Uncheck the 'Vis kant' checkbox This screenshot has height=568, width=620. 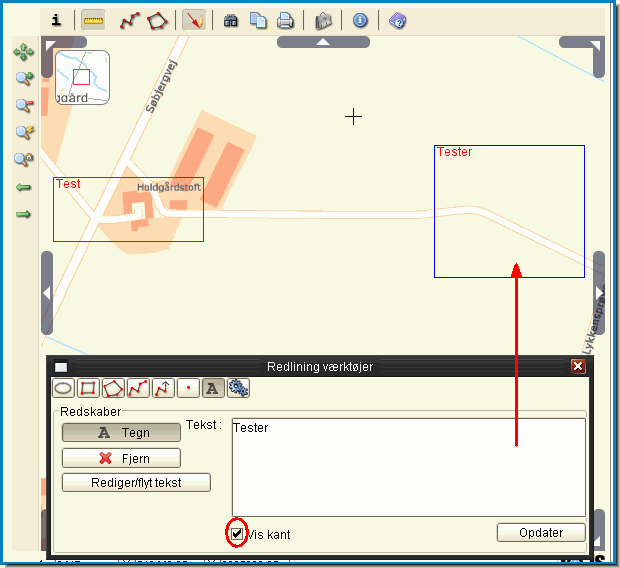(237, 534)
